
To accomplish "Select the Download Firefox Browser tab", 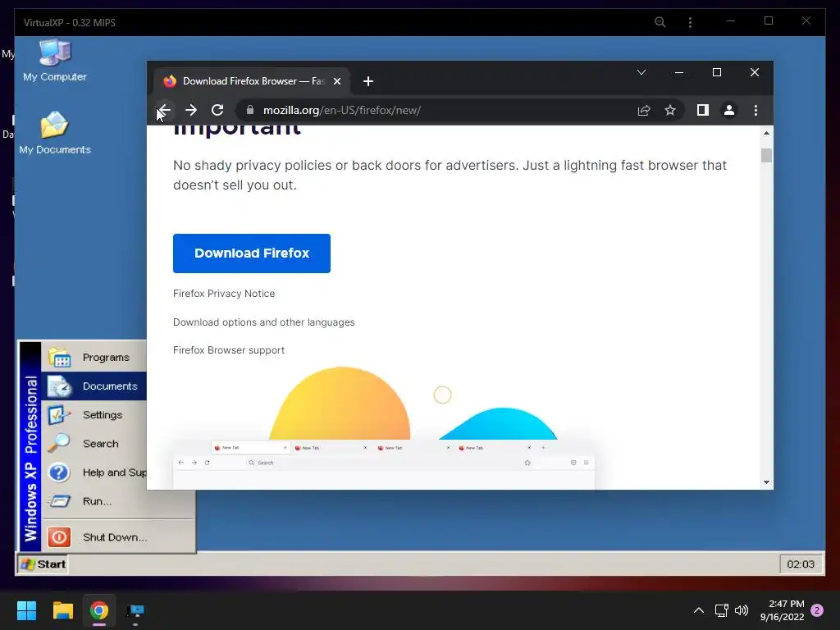I will (252, 81).
